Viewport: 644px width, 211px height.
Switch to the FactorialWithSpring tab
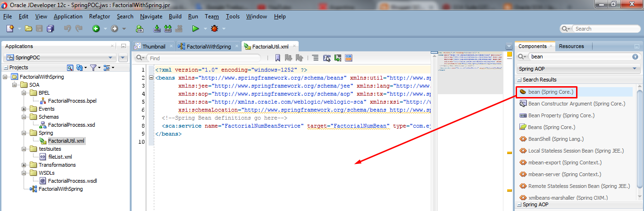[209, 46]
